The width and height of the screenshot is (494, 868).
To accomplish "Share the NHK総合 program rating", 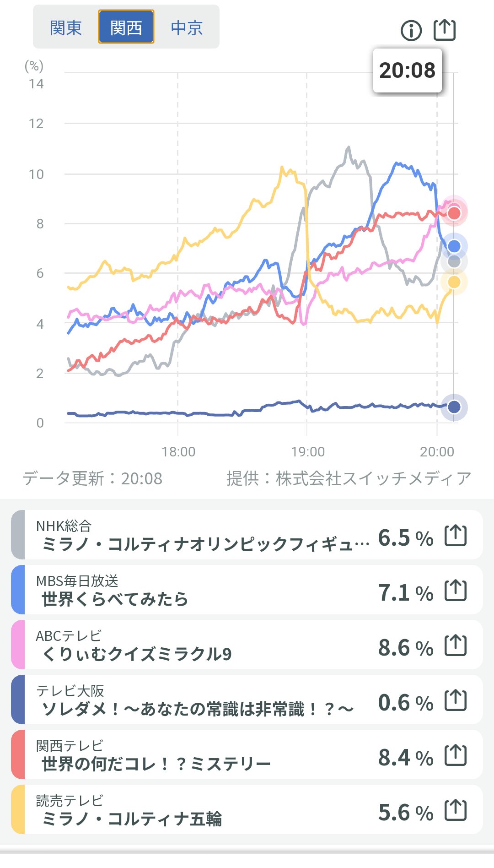I will pos(456,536).
